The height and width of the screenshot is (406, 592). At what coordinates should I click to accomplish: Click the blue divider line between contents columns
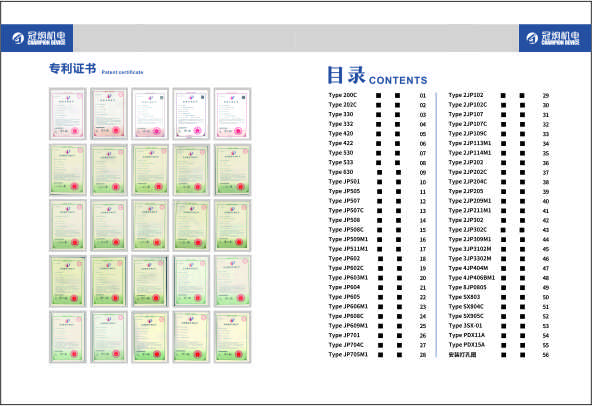(x=436, y=225)
